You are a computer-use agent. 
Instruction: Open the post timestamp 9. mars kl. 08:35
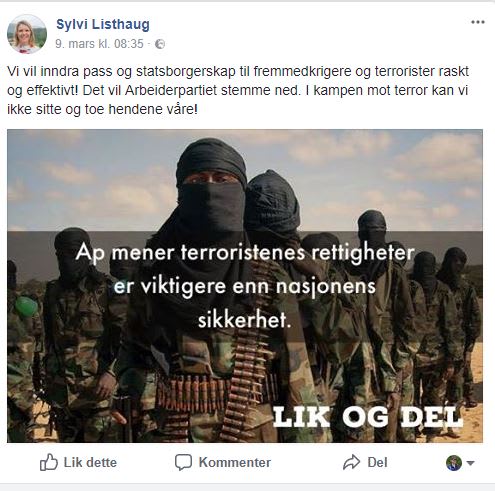99,44
